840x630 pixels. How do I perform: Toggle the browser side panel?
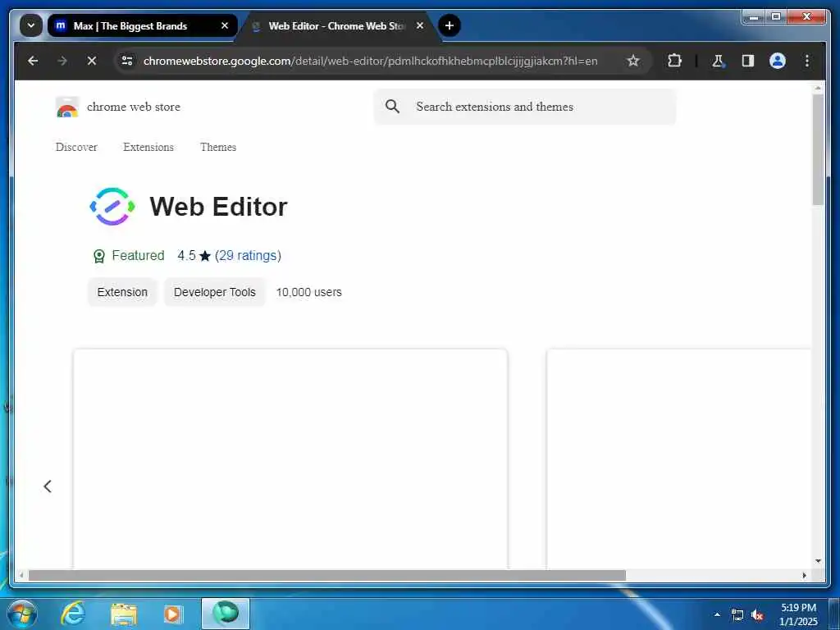tap(748, 61)
